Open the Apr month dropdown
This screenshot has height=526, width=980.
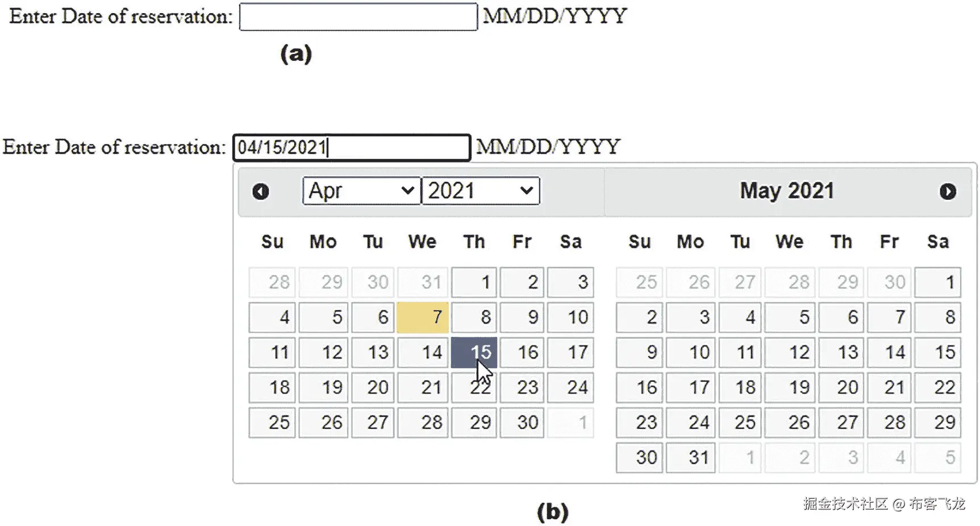(x=360, y=190)
